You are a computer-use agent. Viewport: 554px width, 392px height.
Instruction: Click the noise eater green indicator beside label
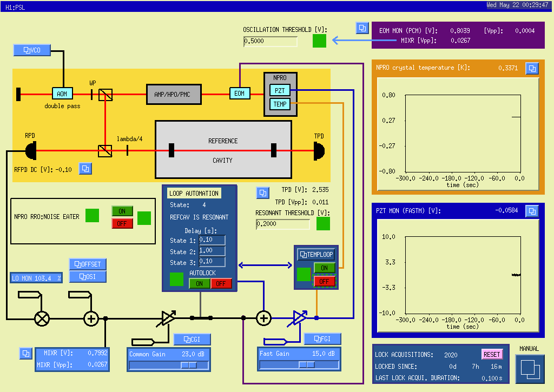(x=92, y=215)
